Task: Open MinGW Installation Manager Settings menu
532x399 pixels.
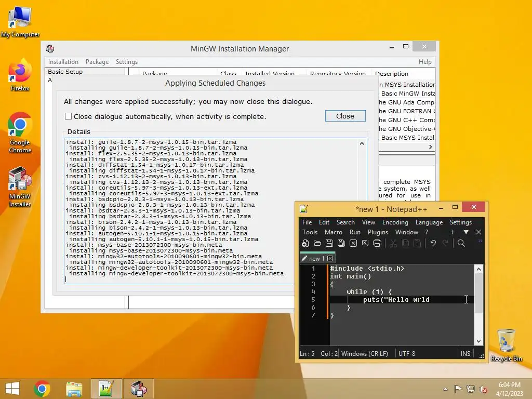Action: point(127,62)
